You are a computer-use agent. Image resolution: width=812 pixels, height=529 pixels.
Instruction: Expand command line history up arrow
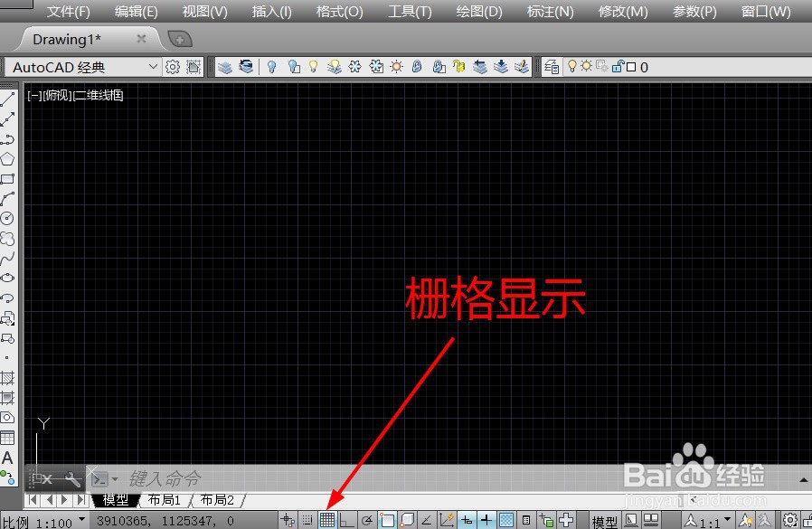pyautogui.click(x=803, y=480)
